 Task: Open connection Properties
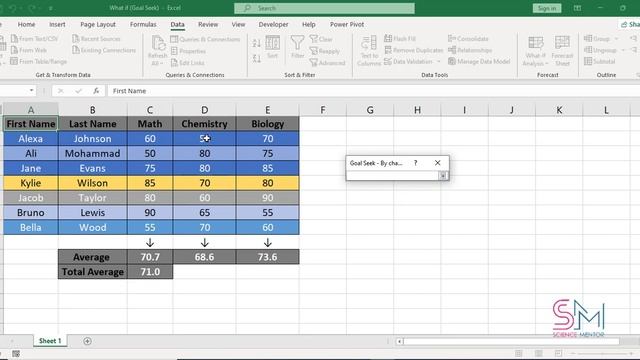click(188, 51)
